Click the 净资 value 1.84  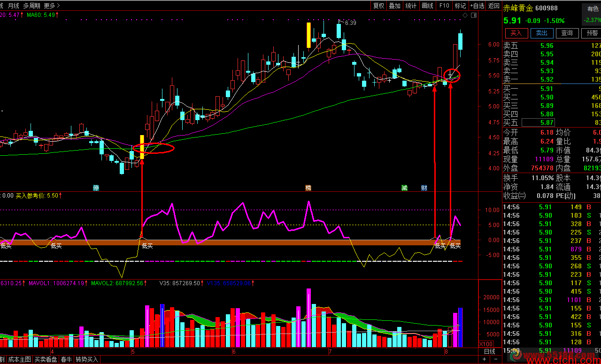(x=547, y=187)
